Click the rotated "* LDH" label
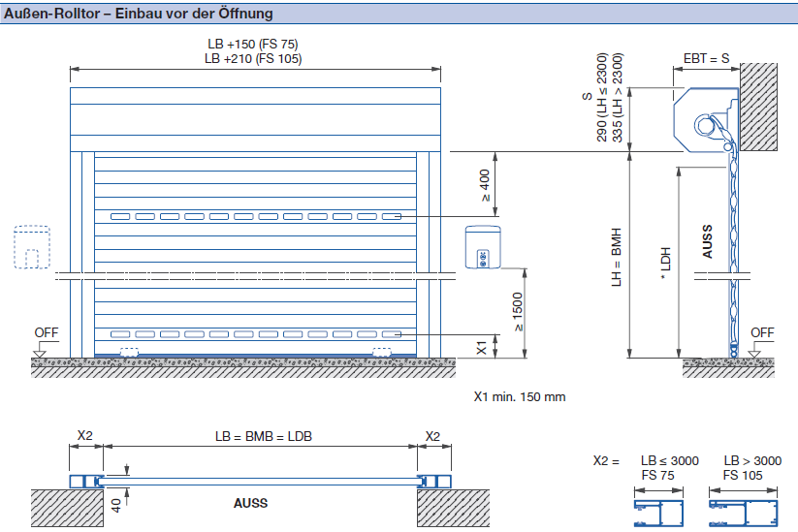Image resolution: width=798 pixels, height=532 pixels. coord(665,263)
